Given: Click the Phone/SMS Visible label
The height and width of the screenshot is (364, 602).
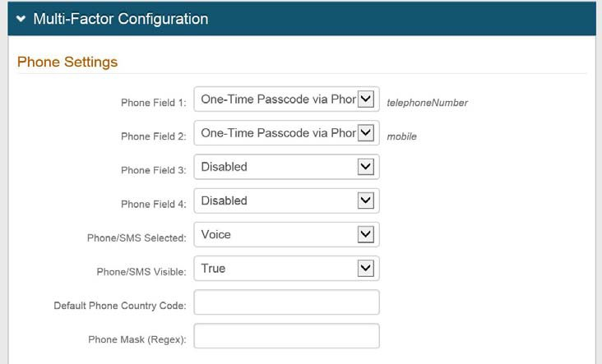Looking at the screenshot, I should point(140,272).
